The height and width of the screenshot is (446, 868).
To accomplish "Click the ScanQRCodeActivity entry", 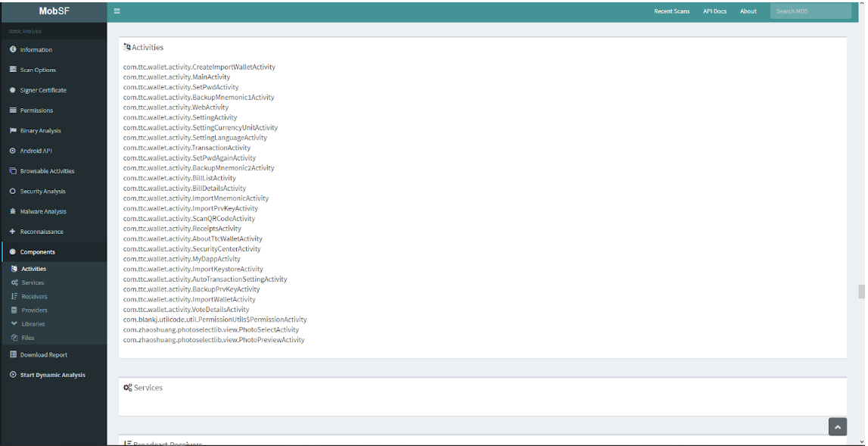I will coord(188,218).
